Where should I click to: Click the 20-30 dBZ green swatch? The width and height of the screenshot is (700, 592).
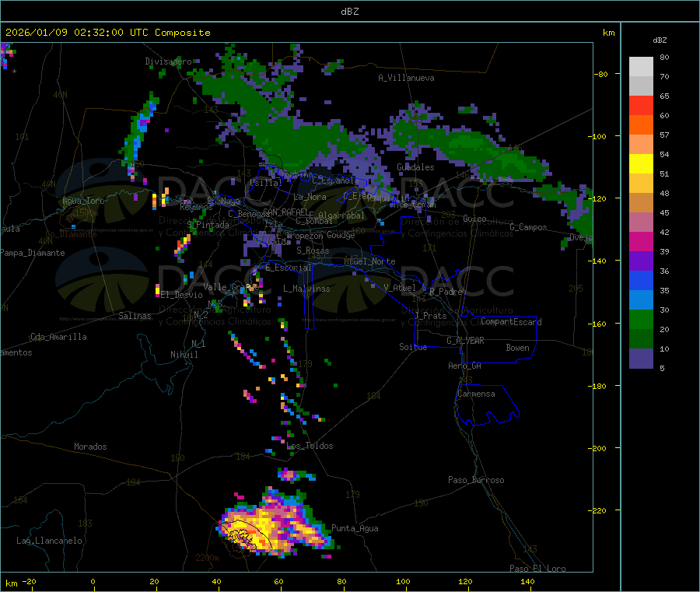pos(641,319)
